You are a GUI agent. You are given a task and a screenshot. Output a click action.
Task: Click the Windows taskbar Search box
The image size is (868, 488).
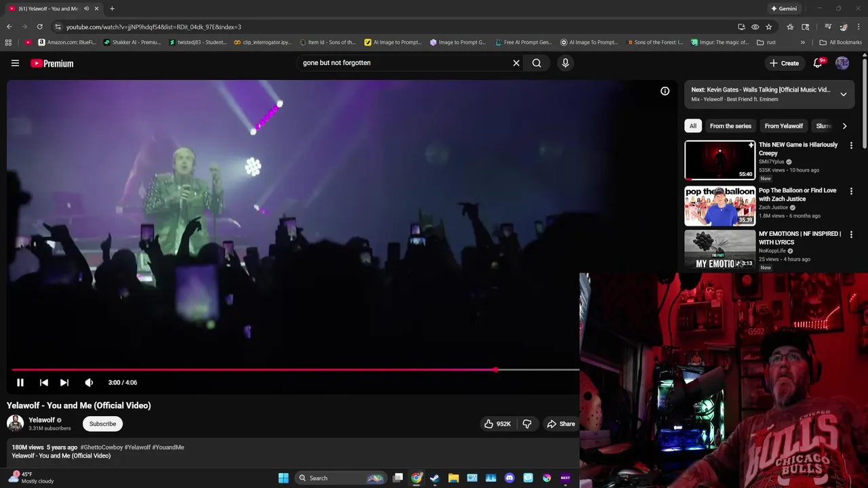[340, 478]
